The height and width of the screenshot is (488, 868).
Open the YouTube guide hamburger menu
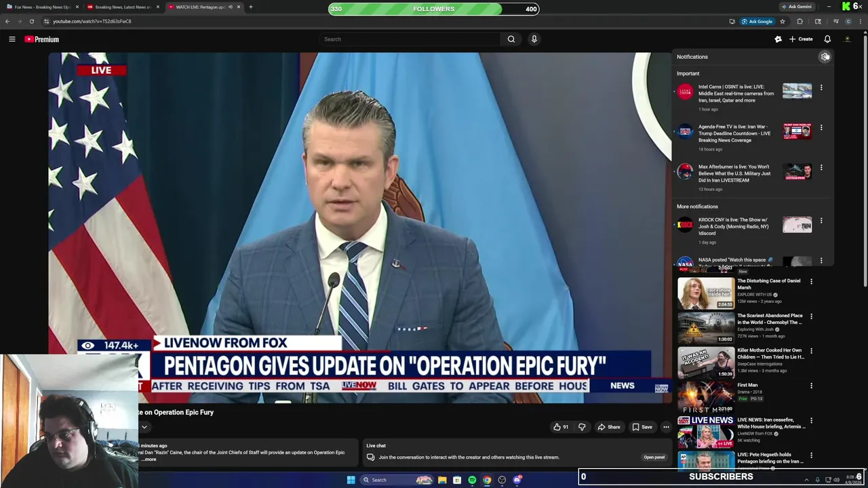[12, 39]
